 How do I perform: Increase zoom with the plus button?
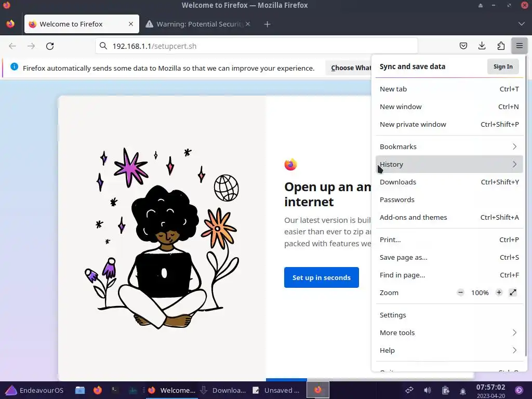pyautogui.click(x=499, y=292)
